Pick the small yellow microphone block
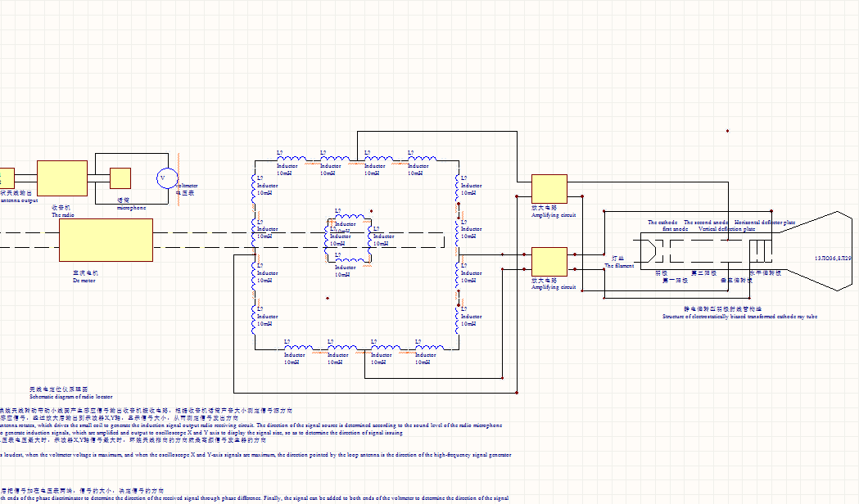Screen dimensions: 859x504 (120, 178)
